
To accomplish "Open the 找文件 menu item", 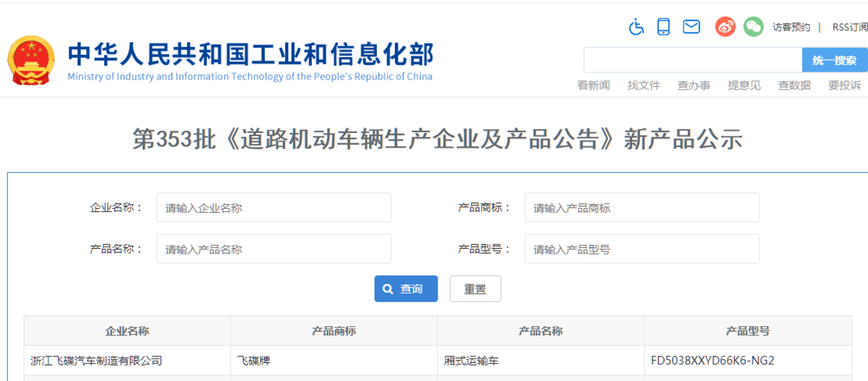I will tap(644, 85).
